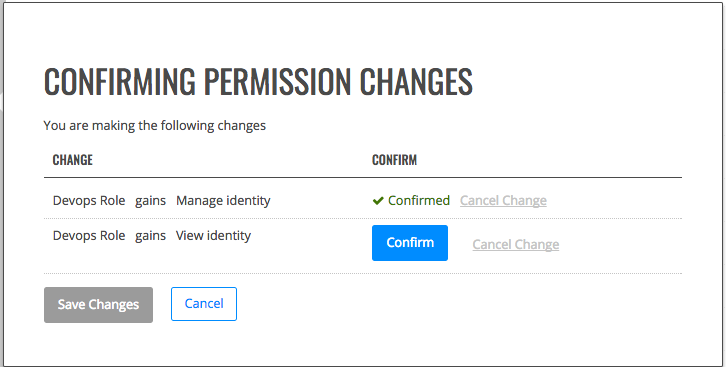Click the word CONFIRMING in the heading
Screen dimensions: 726x367
click(x=120, y=81)
